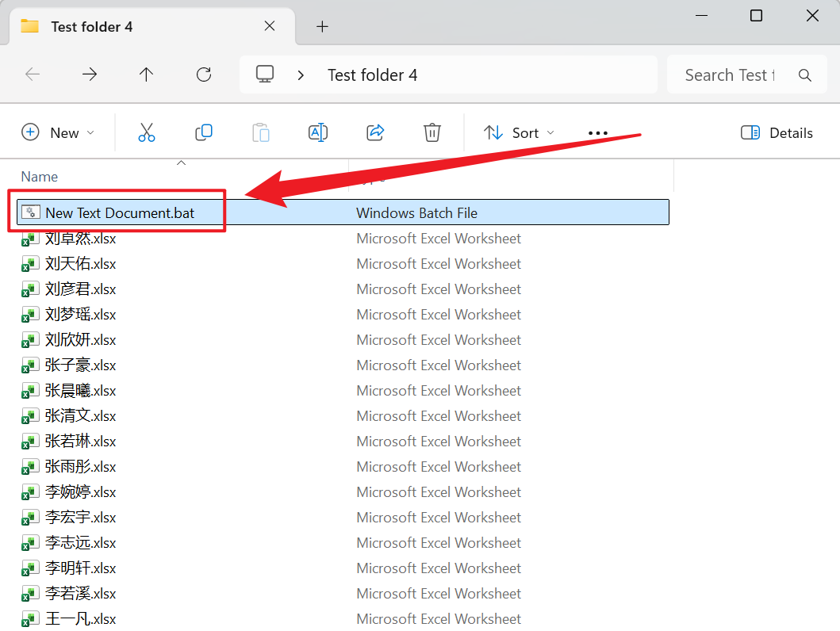Click the Copy icon in toolbar
840x631 pixels.
(204, 132)
